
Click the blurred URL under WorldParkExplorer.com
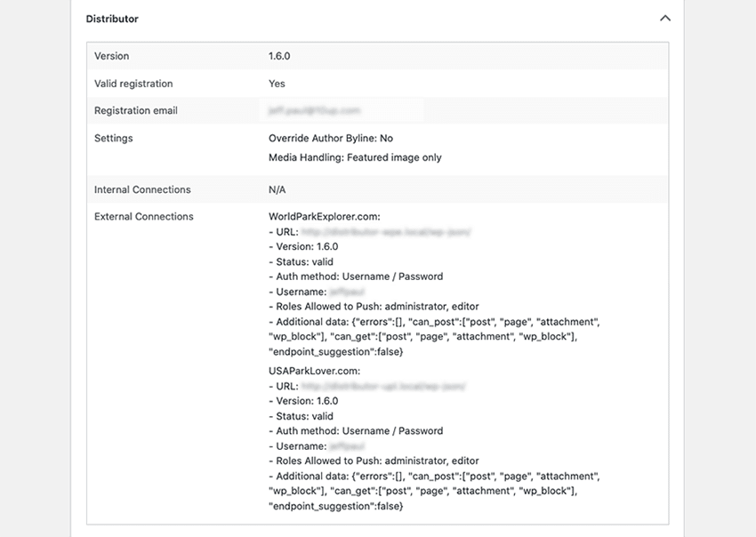(386, 232)
